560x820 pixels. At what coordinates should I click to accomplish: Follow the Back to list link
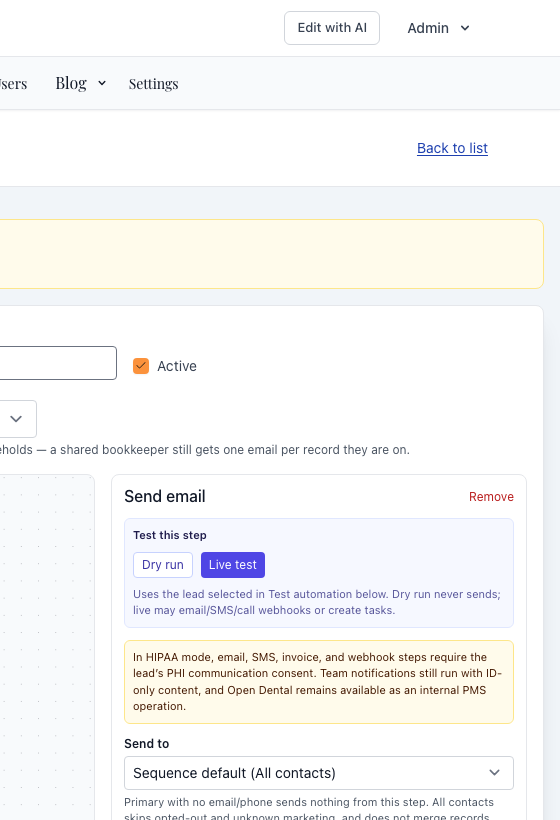pyautogui.click(x=452, y=148)
